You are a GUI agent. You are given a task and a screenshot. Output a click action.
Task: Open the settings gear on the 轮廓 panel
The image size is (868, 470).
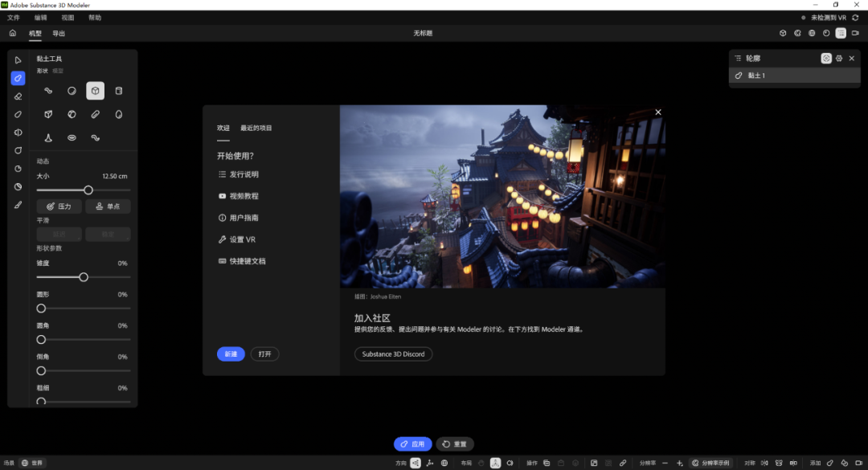[x=839, y=58]
